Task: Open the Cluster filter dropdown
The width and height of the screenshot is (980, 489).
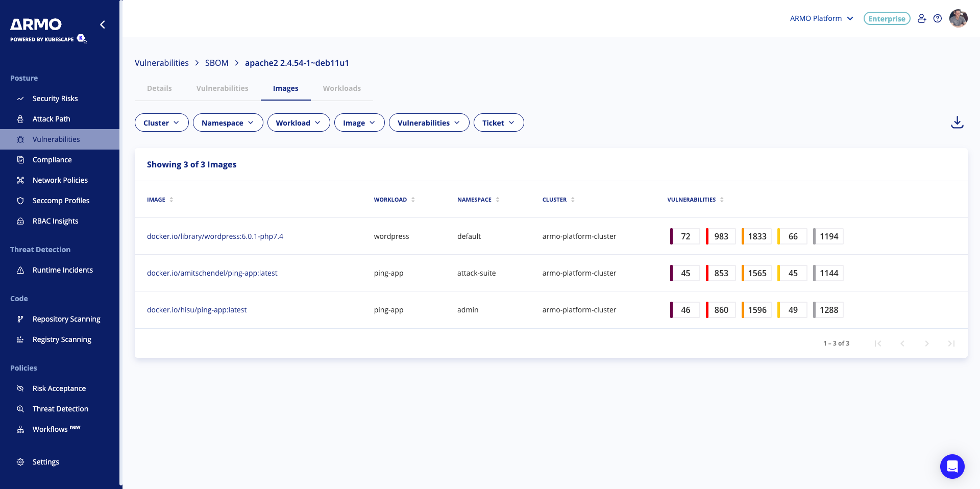Action: point(162,123)
